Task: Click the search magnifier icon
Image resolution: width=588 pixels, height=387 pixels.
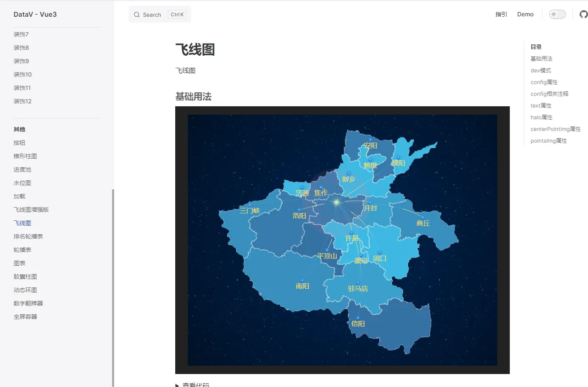Action: 137,15
